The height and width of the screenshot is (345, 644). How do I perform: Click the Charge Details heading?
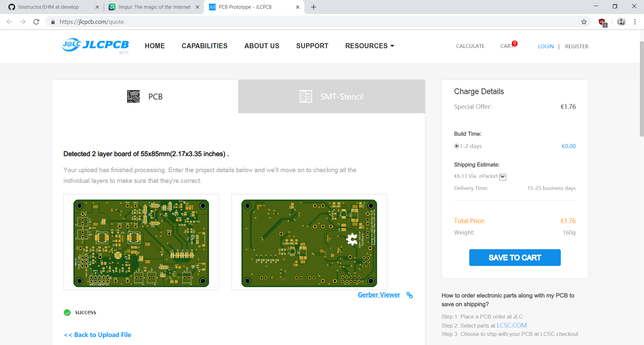point(479,91)
